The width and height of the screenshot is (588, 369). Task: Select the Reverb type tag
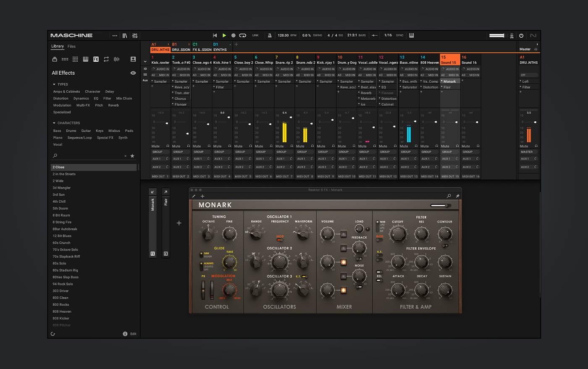(x=113, y=105)
